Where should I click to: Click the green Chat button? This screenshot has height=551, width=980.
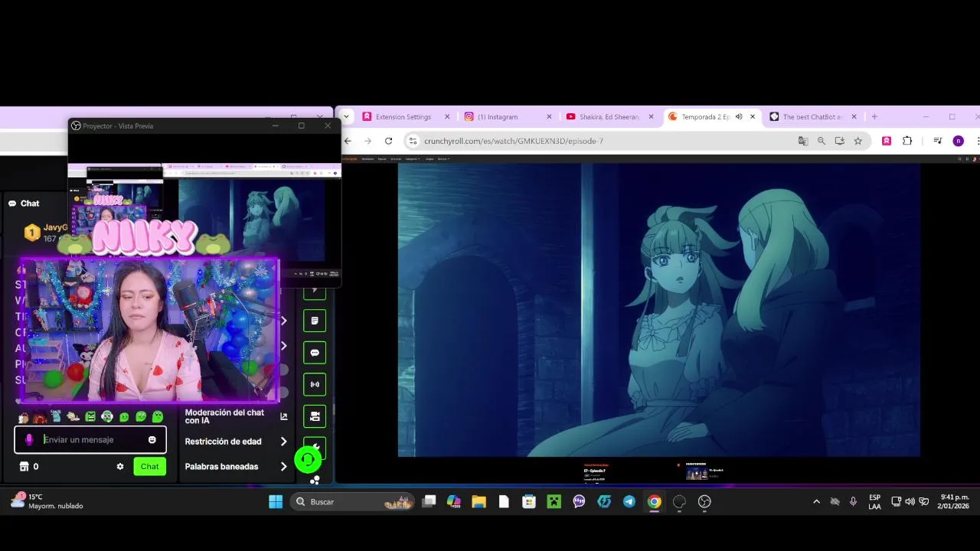coord(149,466)
